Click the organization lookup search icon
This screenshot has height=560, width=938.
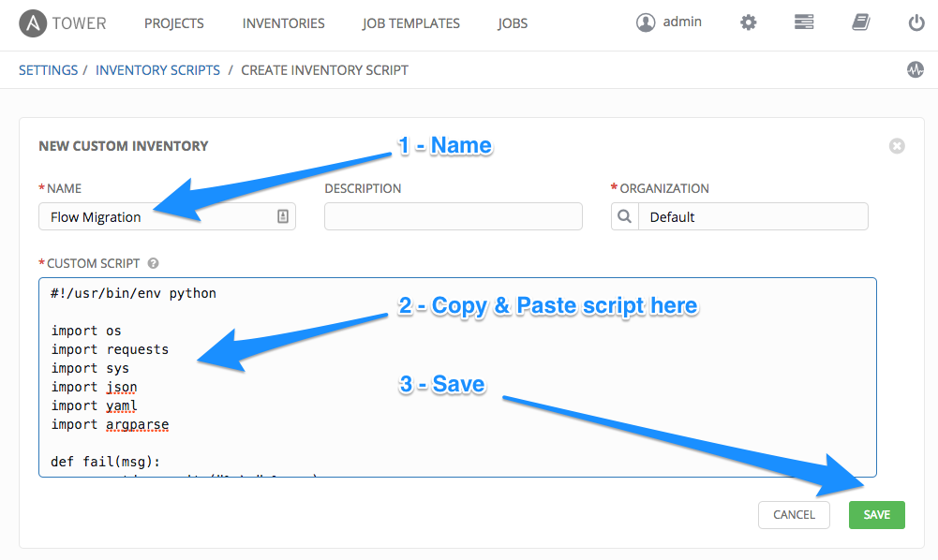tap(624, 216)
